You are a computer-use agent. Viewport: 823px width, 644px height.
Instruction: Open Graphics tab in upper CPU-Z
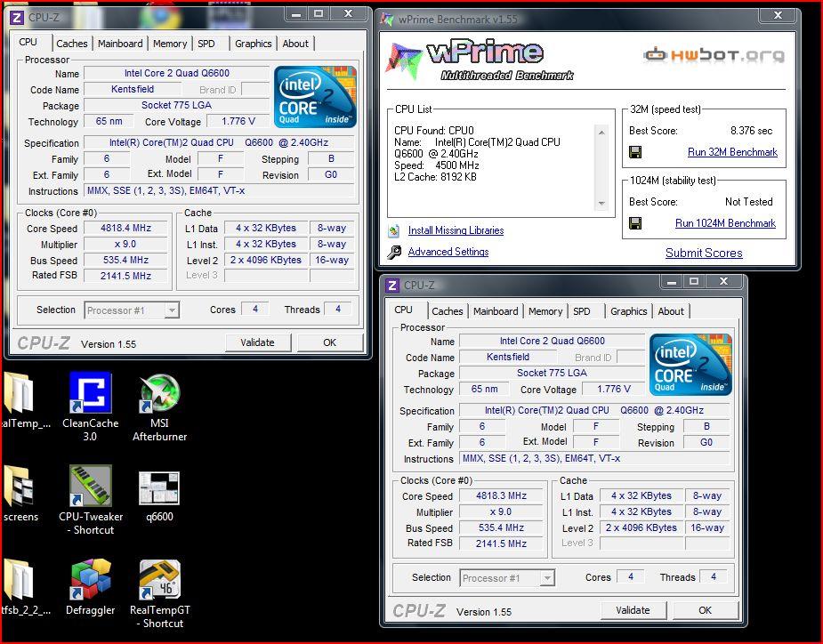coord(254,44)
